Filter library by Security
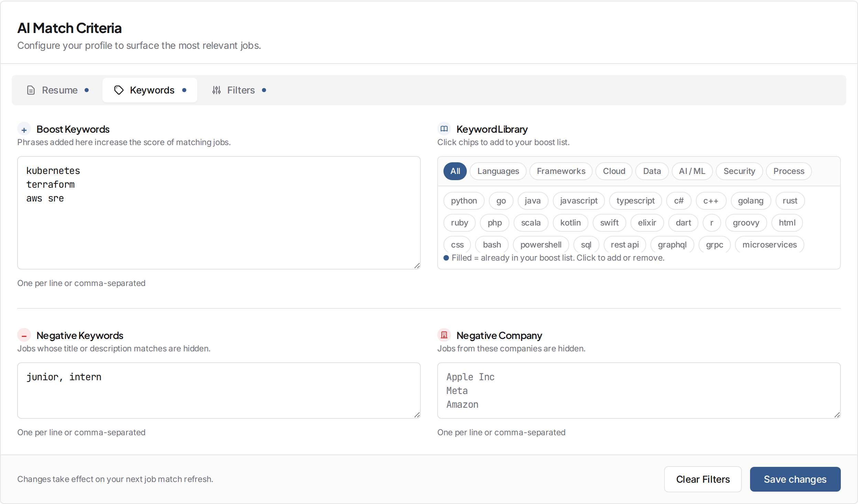The width and height of the screenshot is (858, 504). (739, 171)
